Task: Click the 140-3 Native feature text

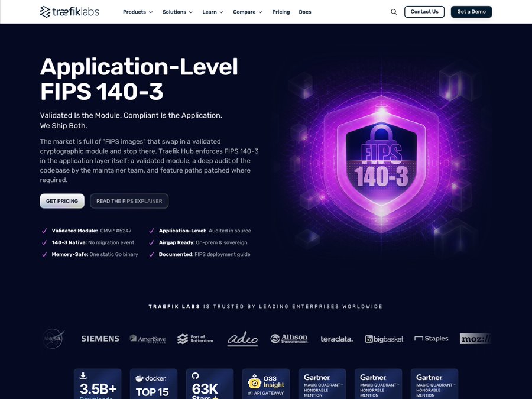Action: tap(93, 242)
